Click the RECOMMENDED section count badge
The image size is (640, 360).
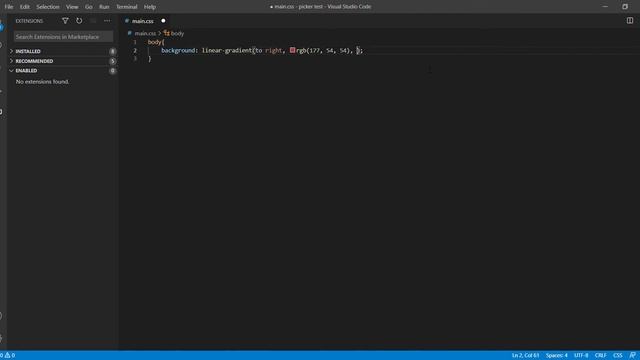click(x=113, y=61)
